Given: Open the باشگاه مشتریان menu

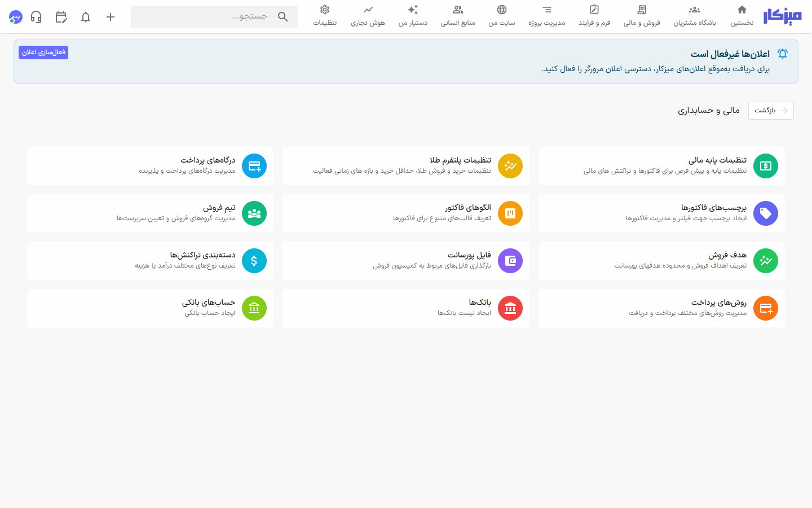Looking at the screenshot, I should [x=695, y=16].
